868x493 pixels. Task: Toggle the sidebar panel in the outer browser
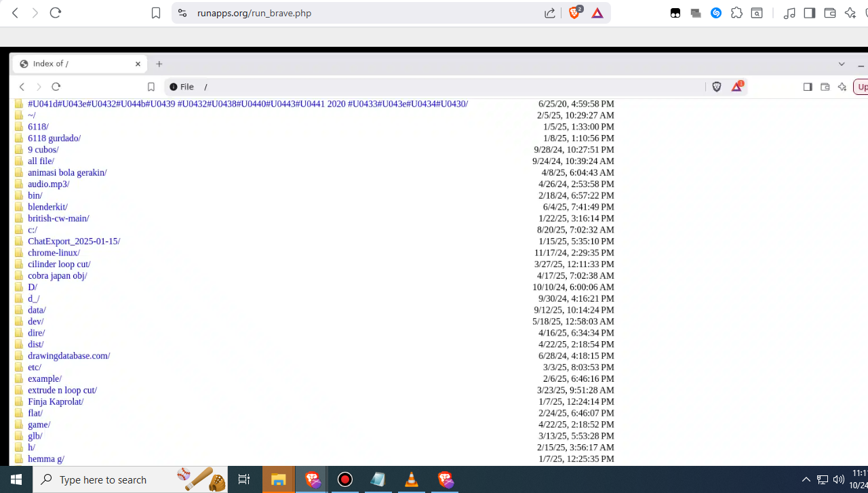coord(809,13)
